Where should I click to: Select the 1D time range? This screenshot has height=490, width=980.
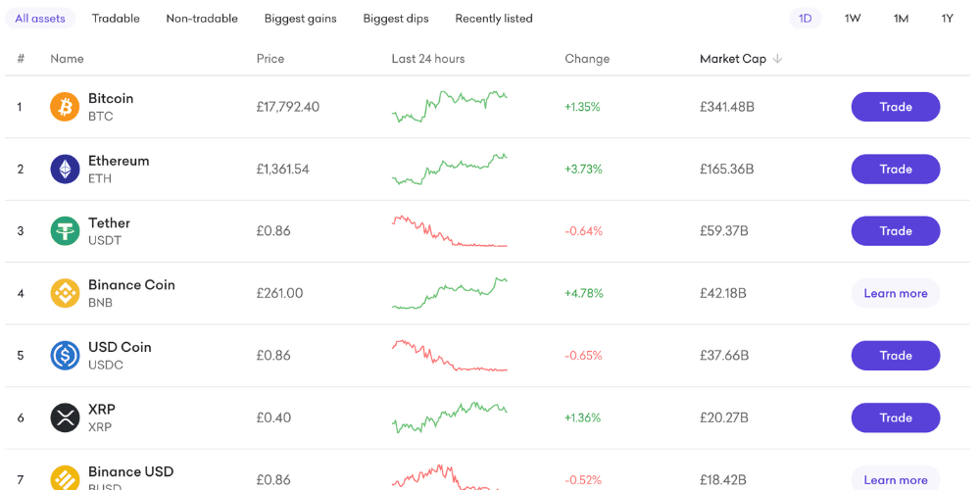click(805, 19)
